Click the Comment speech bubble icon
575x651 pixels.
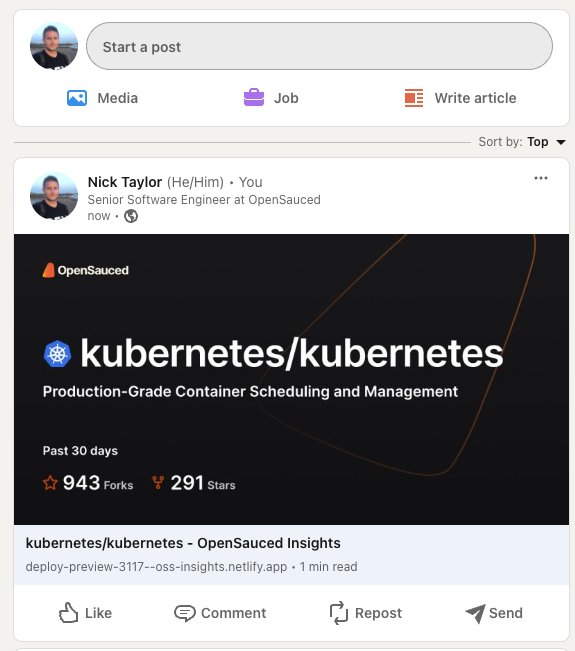pyautogui.click(x=184, y=613)
